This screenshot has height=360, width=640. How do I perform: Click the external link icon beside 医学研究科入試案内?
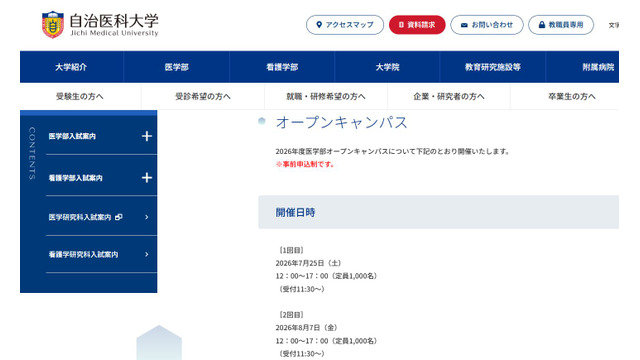[119, 217]
